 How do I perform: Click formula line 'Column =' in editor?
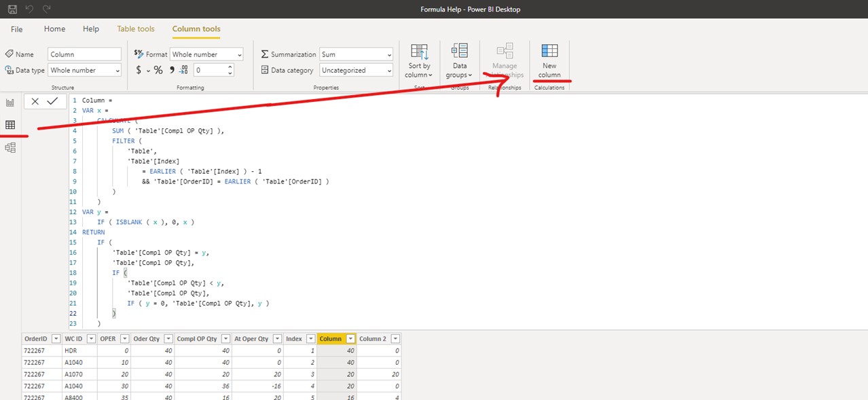tap(97, 100)
